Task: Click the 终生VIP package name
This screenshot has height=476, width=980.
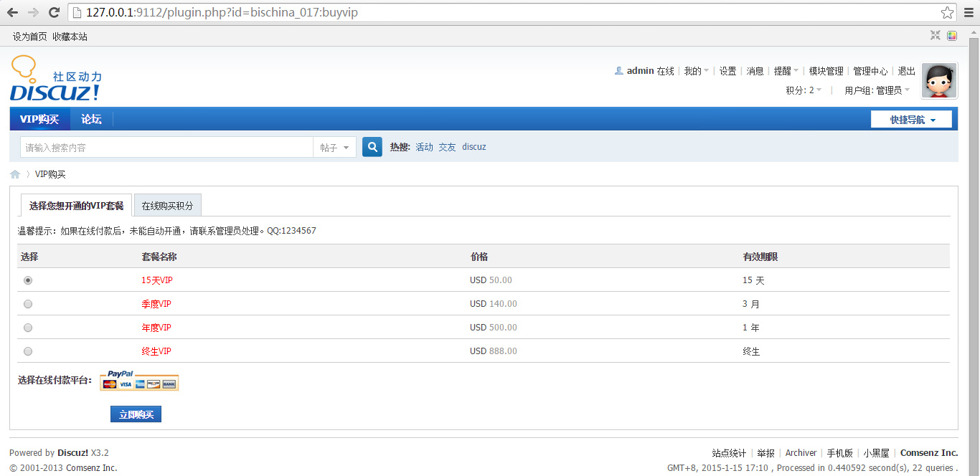Action: (x=156, y=351)
